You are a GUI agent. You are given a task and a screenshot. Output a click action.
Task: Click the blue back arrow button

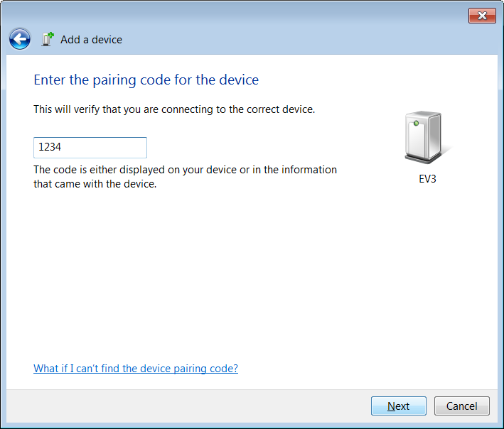(x=20, y=39)
